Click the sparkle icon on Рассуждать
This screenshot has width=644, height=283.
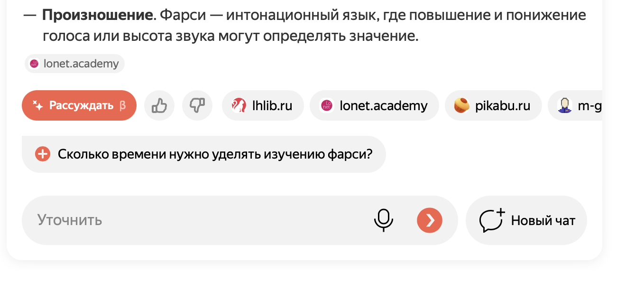click(x=38, y=105)
